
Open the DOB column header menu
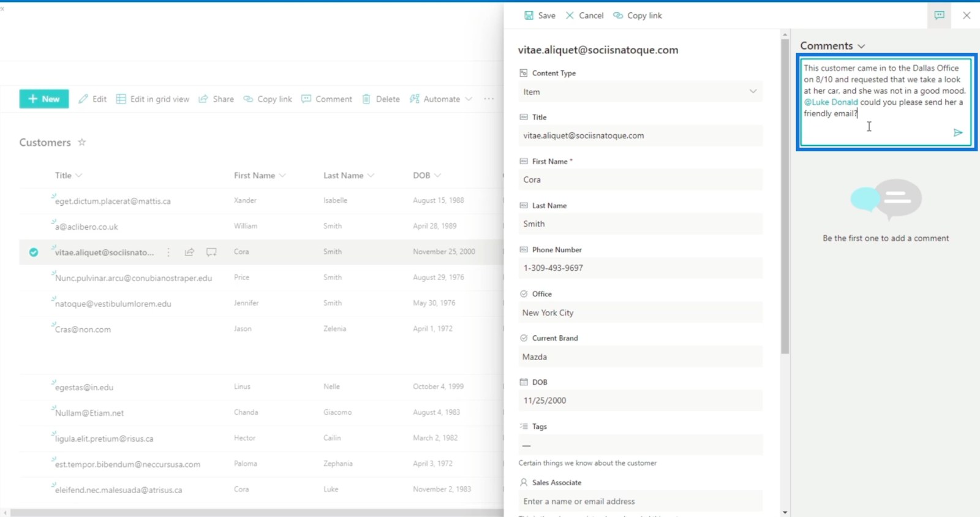[x=427, y=175]
